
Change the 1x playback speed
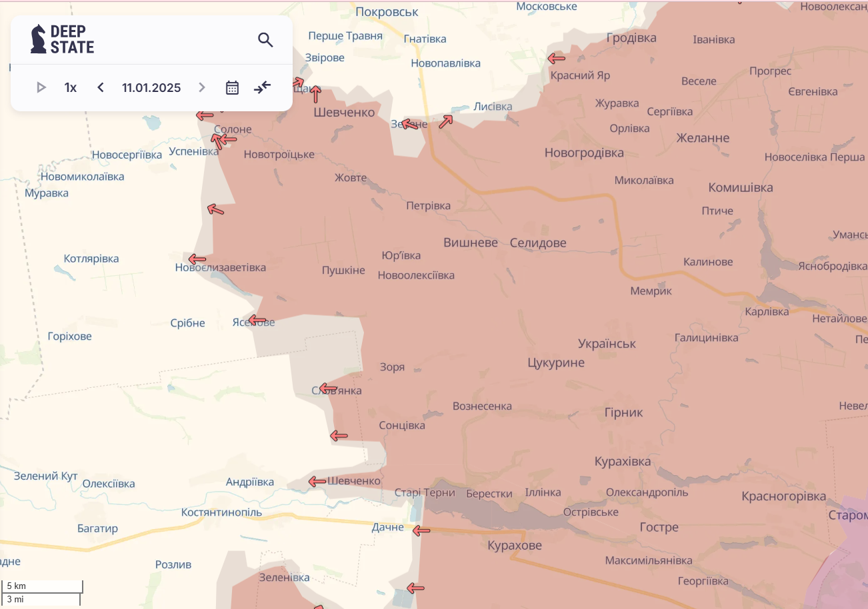point(71,87)
